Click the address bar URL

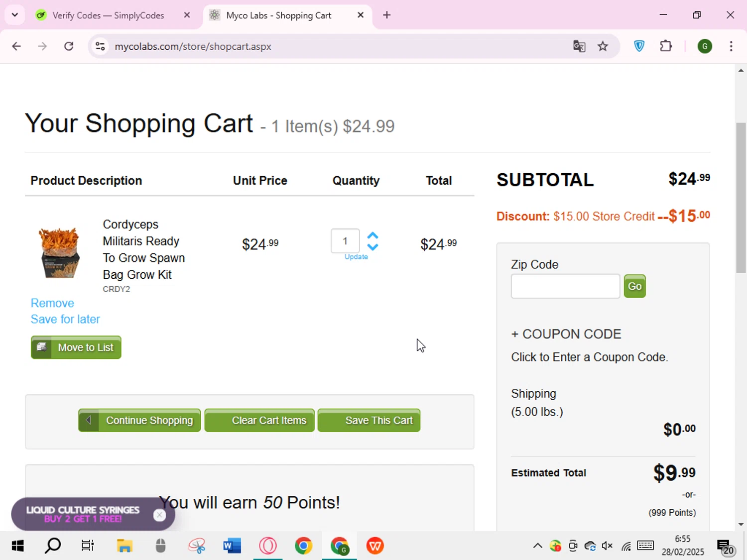193,46
